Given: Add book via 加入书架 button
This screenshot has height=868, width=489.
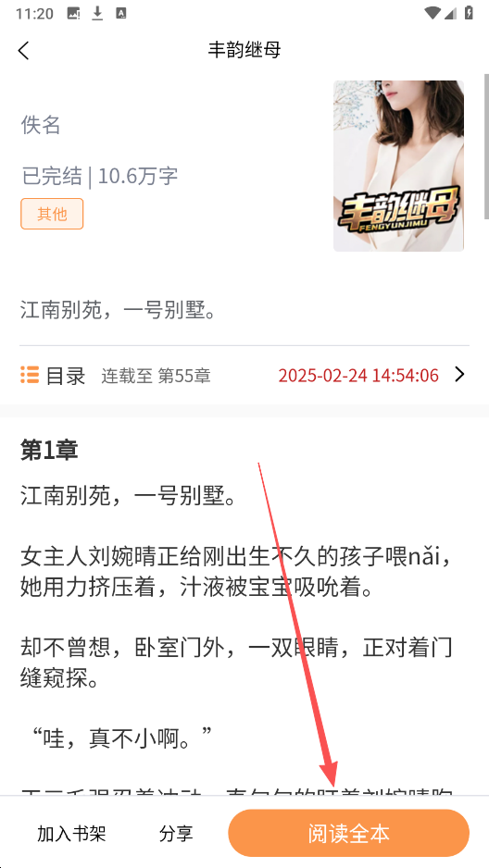Looking at the screenshot, I should coord(71,833).
